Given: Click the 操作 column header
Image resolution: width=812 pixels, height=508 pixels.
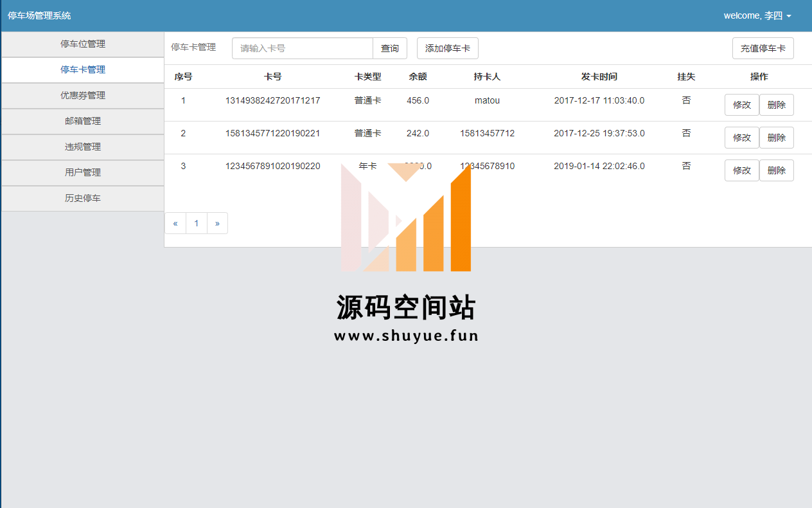Looking at the screenshot, I should (759, 77).
